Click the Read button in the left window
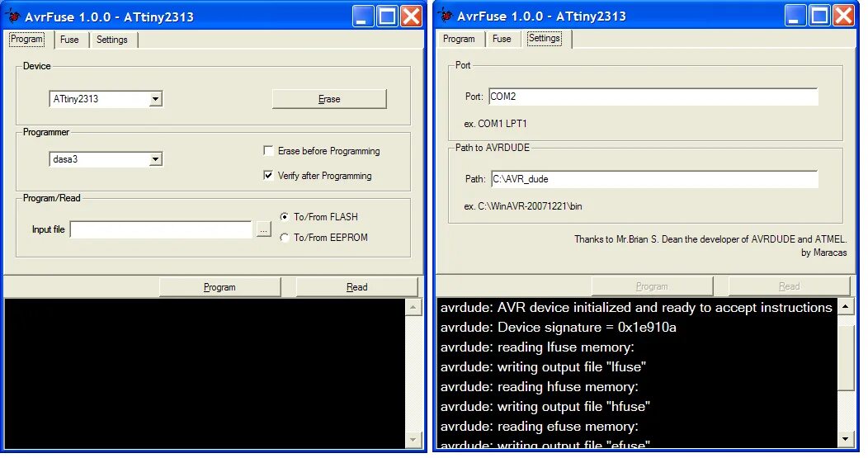This screenshot has height=458, width=868. 357,287
